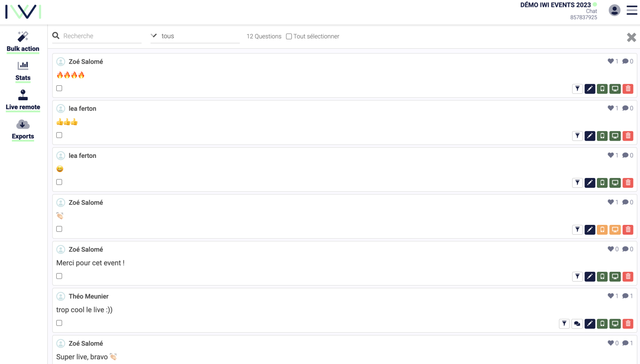Open the 'tous' filter dropdown
This screenshot has width=640, height=364.
195,36
